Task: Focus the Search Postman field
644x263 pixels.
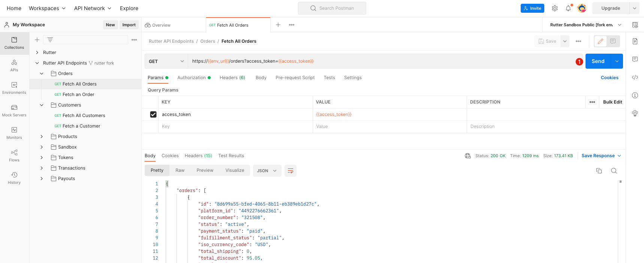Action: tap(332, 8)
